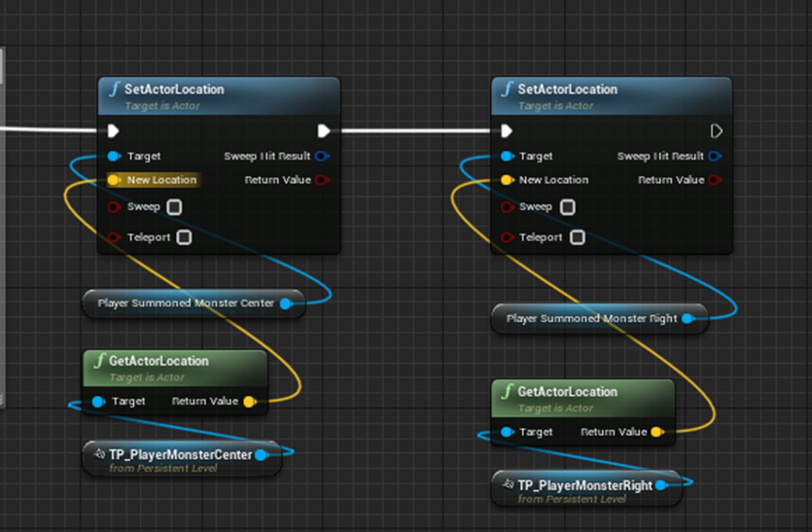Select the right GetActorLocation node by its title
This screenshot has width=812, height=532.
[568, 392]
